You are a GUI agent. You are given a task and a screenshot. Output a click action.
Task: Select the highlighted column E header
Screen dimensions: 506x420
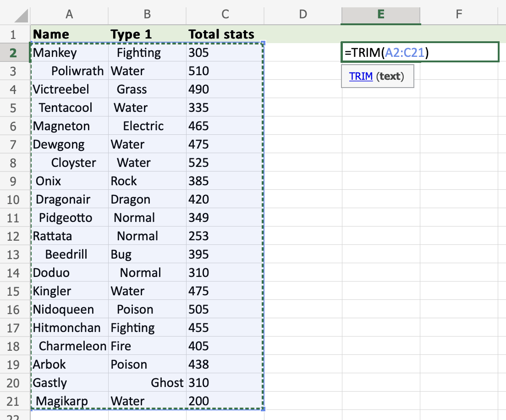pos(380,15)
